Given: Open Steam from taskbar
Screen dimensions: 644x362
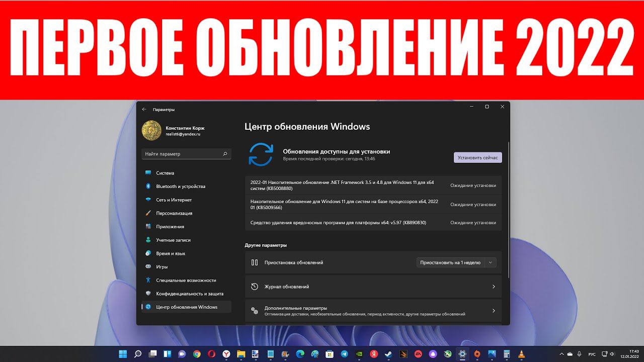Looking at the screenshot, I should pos(388,353).
